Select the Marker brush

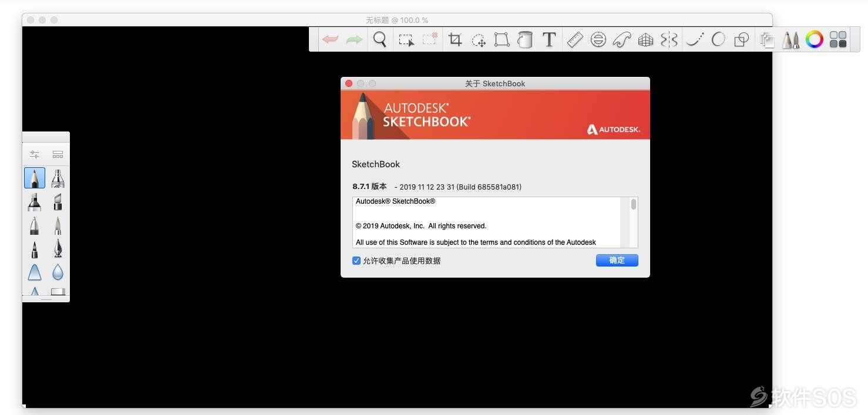click(x=35, y=202)
